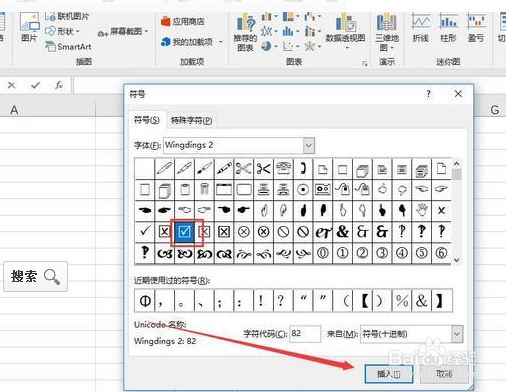
Task: Select column G header
Action: [495, 110]
